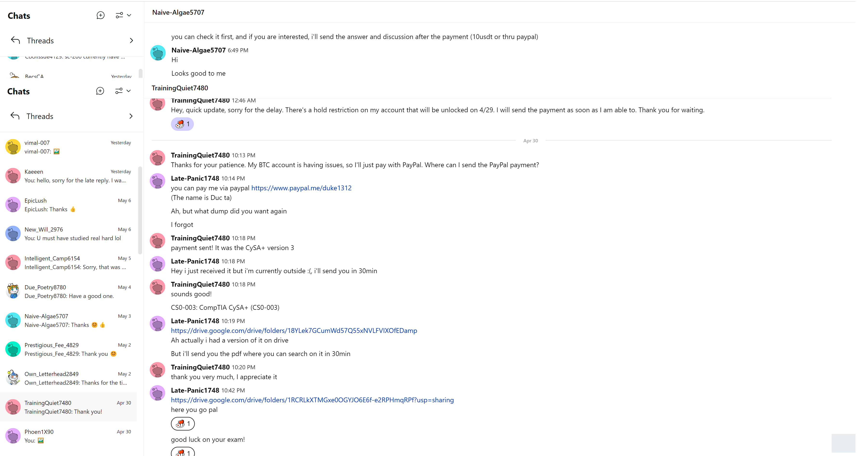
Task: Toggle heart reaction under hold restriction message
Action: tap(182, 124)
